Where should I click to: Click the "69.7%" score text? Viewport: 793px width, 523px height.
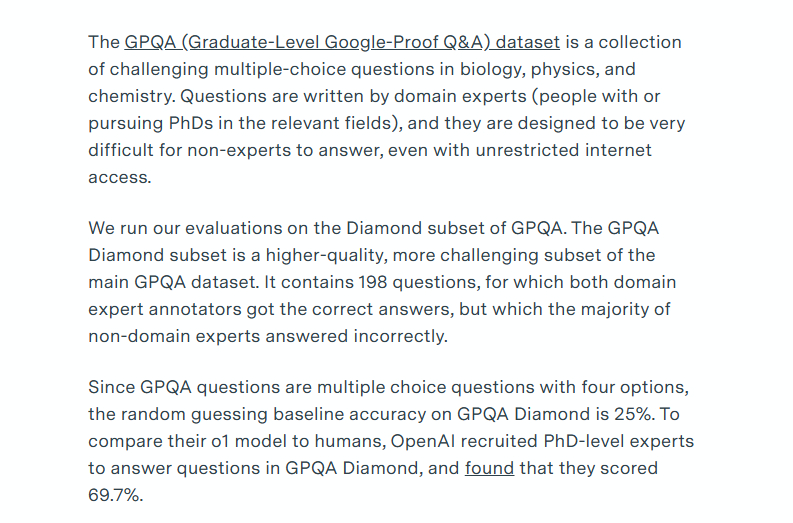coord(115,495)
